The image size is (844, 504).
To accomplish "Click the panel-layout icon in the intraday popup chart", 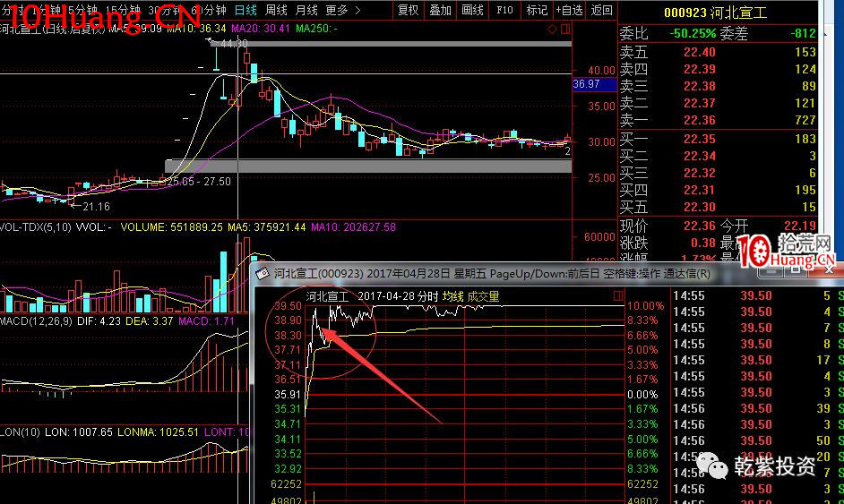I will coord(618,295).
